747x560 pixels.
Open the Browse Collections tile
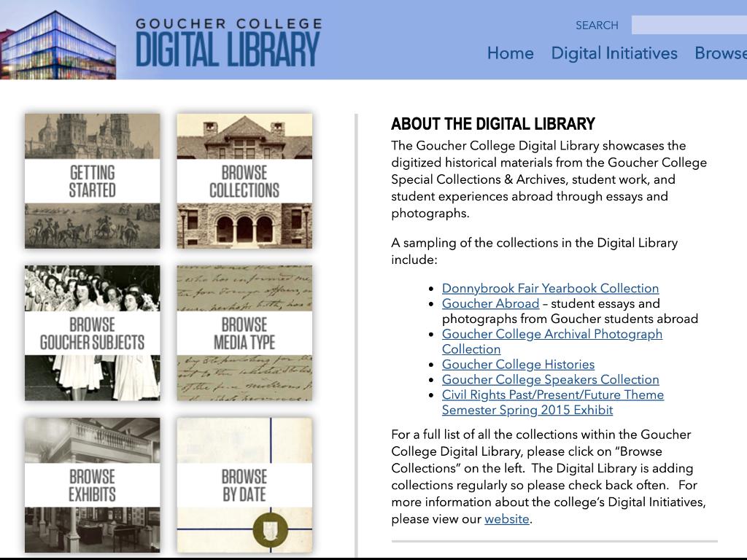(x=244, y=181)
